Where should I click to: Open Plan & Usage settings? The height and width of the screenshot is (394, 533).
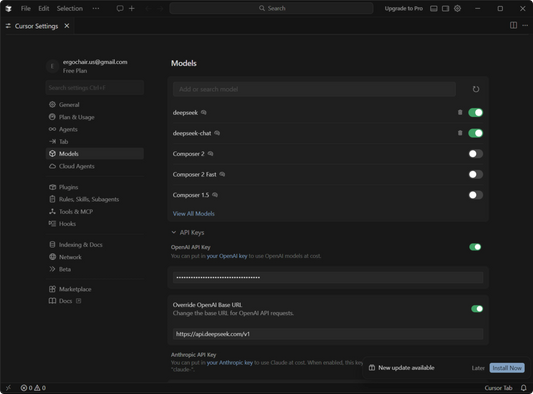pyautogui.click(x=94, y=117)
